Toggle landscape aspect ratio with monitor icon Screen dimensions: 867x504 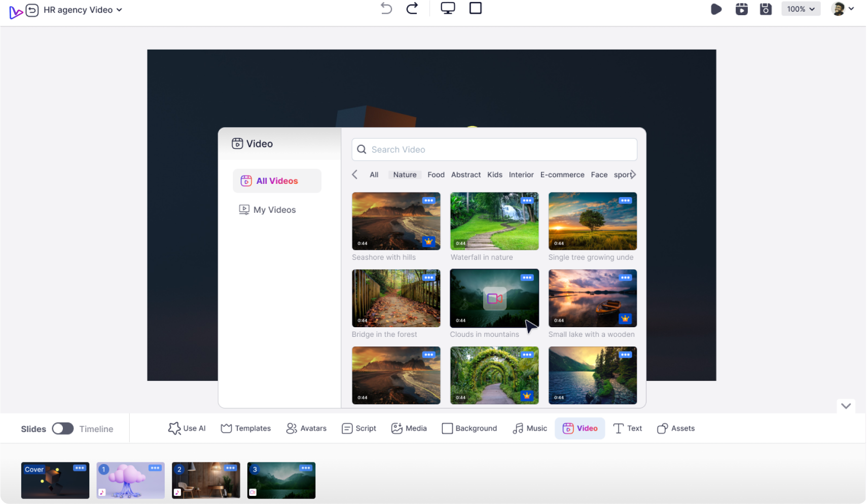point(448,8)
